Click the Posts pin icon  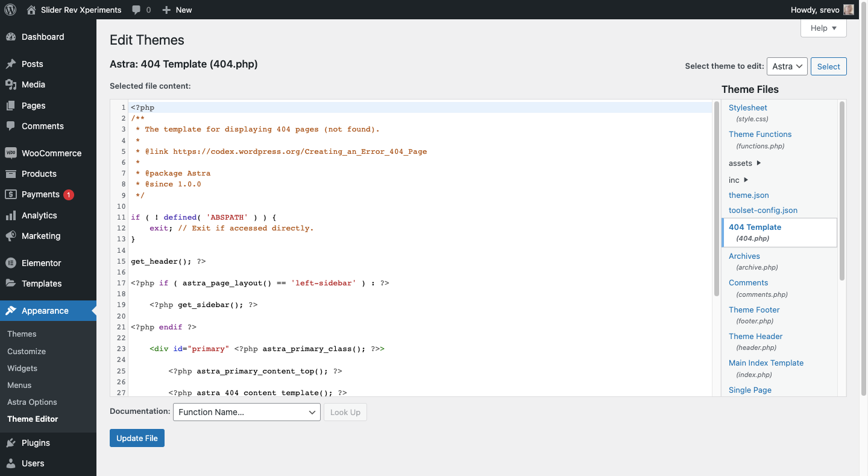[x=11, y=64]
